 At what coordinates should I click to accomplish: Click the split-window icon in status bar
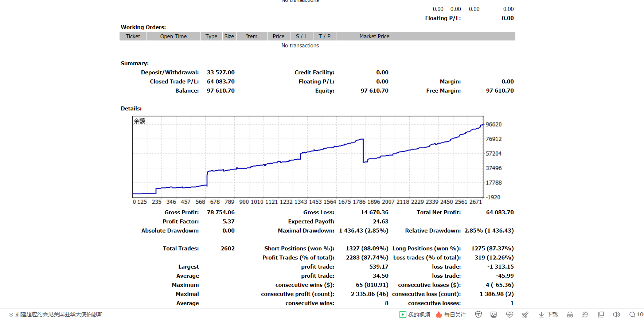point(601,315)
